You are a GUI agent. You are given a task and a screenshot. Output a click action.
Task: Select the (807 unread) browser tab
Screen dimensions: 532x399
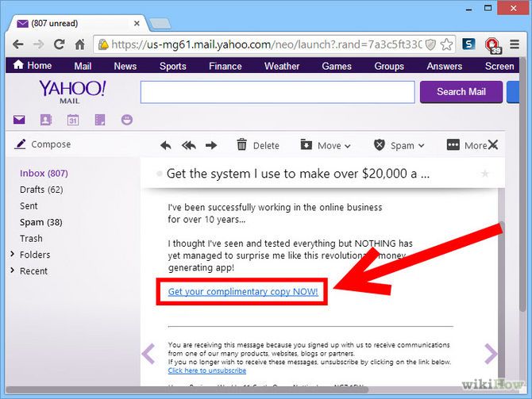78,23
